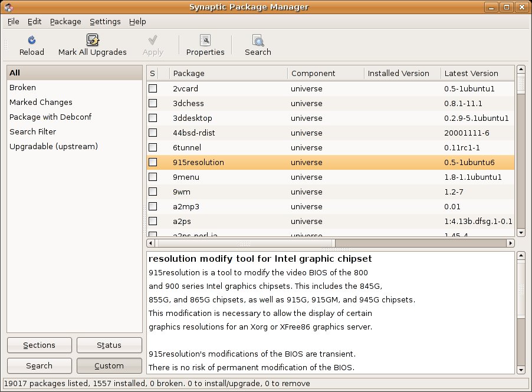Click the Status filter button

(x=109, y=345)
